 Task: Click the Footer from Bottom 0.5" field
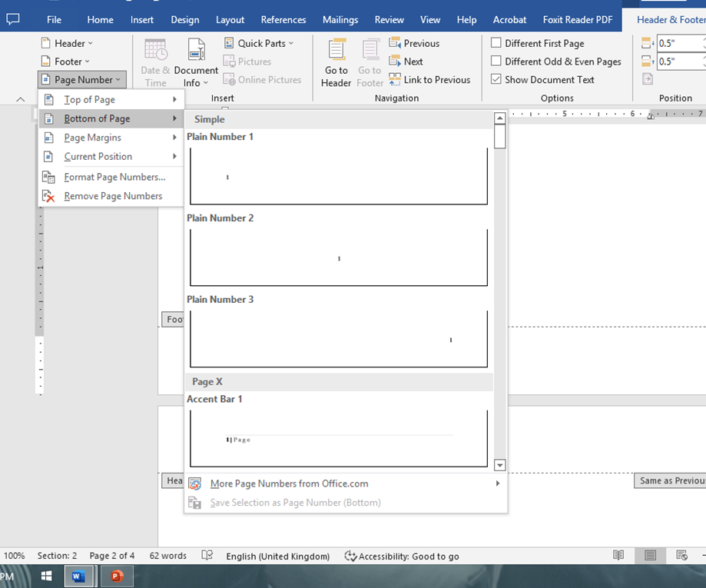(681, 61)
